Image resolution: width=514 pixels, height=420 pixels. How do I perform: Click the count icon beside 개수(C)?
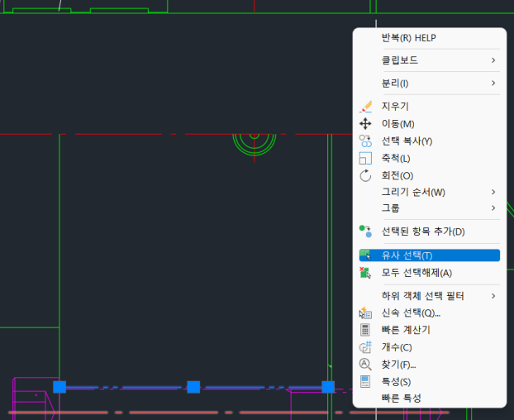point(365,347)
